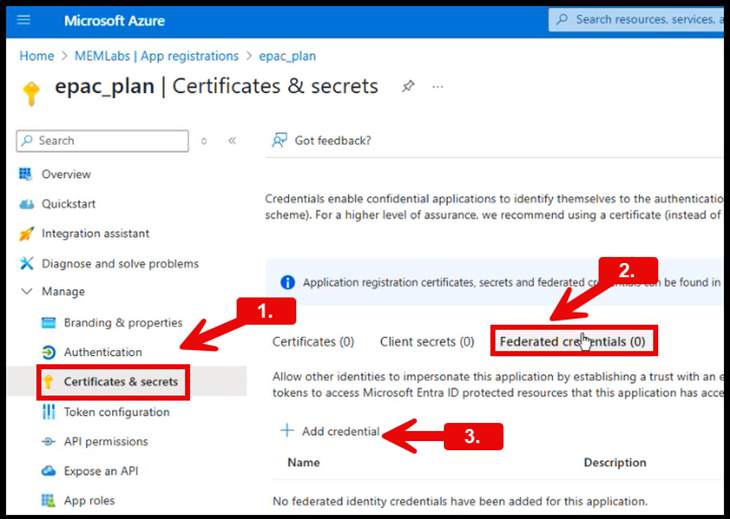Viewport: 730px width, 519px height.
Task: Click the Diagnose wrench icon
Action: pos(27,263)
